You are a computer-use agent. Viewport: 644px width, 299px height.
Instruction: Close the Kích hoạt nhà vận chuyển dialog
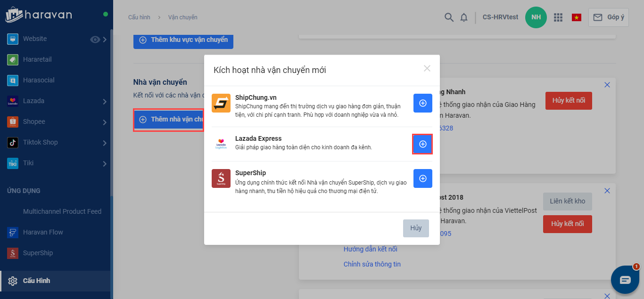[427, 69]
